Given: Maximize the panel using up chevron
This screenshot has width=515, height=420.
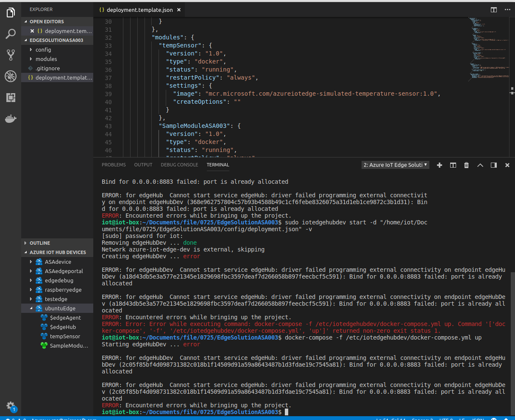Looking at the screenshot, I should (480, 165).
